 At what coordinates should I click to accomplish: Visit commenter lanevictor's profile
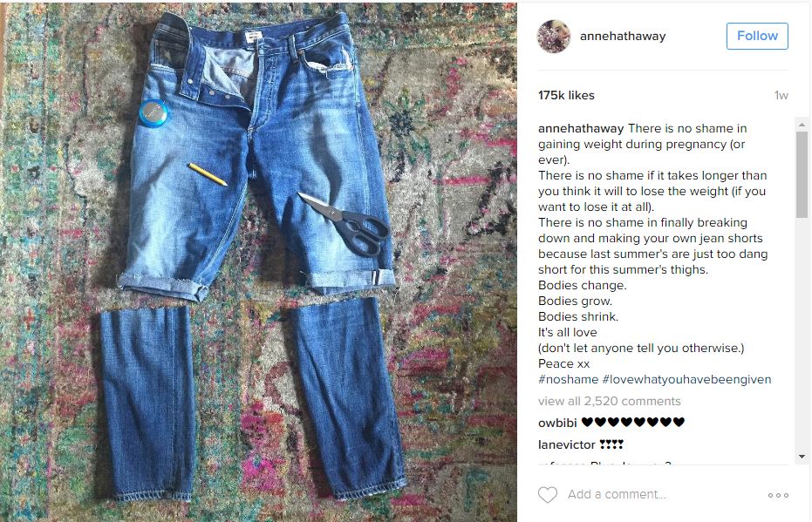pyautogui.click(x=567, y=444)
